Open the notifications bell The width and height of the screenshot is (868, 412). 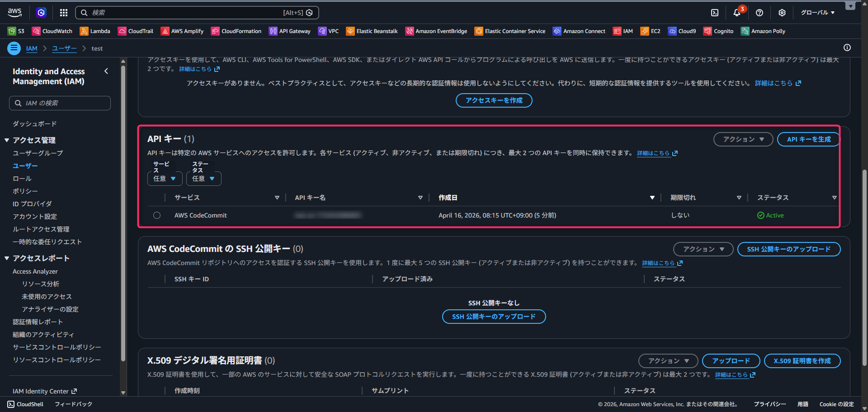click(x=737, y=13)
